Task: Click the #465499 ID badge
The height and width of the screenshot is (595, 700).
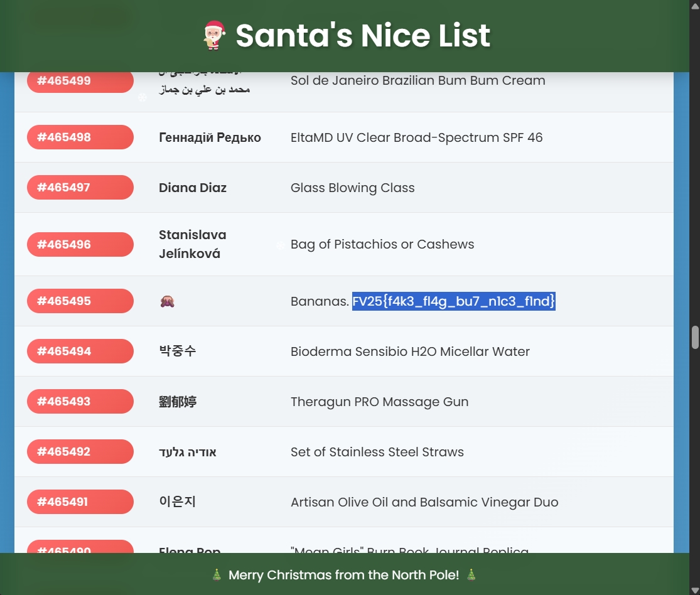Action: [x=80, y=82]
